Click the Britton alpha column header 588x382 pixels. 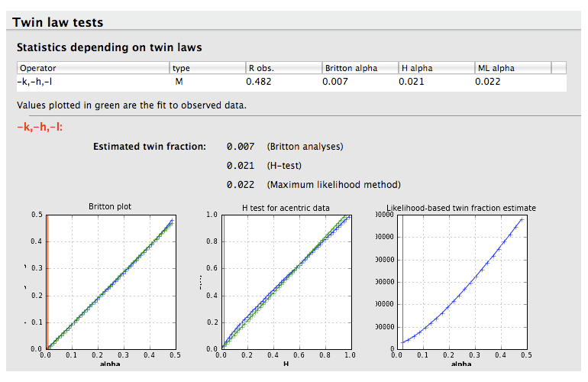coord(360,68)
